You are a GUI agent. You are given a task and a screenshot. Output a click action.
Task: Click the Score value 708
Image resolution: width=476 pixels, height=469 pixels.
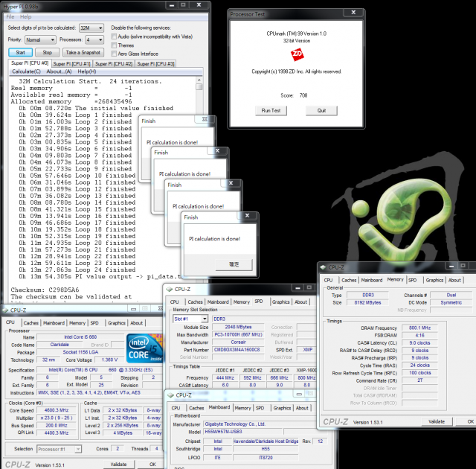pyautogui.click(x=303, y=96)
